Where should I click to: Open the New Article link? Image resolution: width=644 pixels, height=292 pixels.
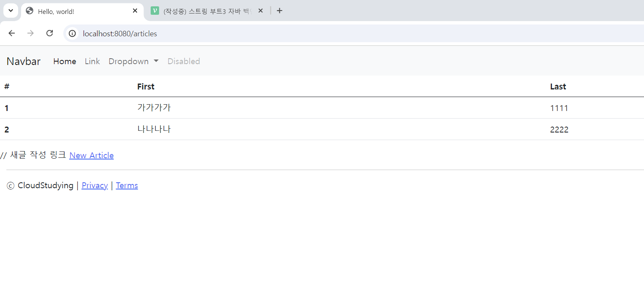coord(92,155)
